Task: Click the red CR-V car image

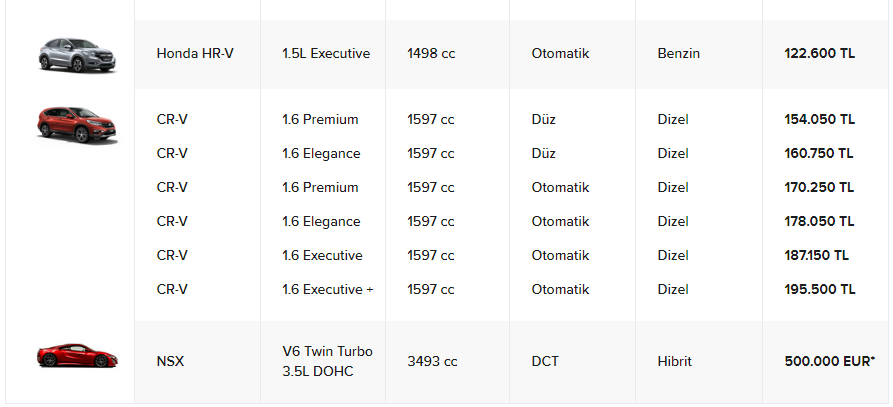Action: tap(77, 124)
